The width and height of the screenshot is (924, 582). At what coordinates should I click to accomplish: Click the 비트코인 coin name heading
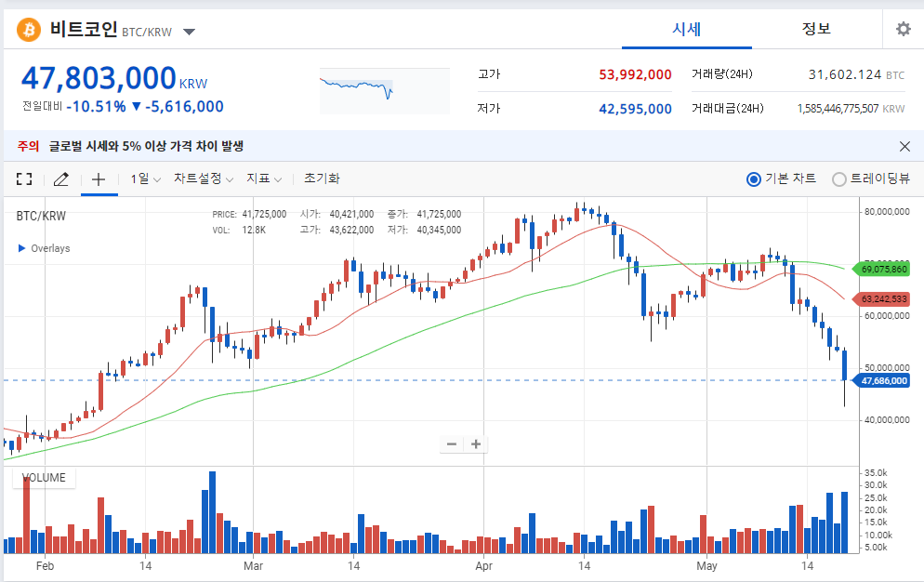[x=84, y=29]
